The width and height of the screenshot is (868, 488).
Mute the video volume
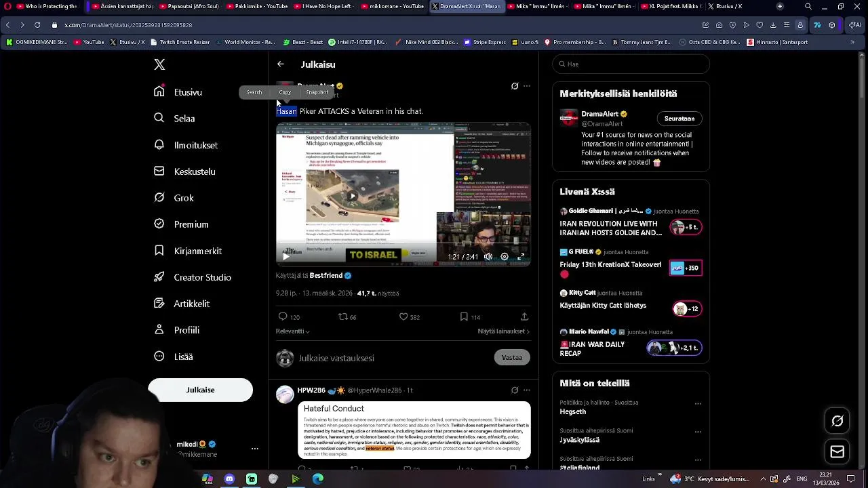point(488,257)
